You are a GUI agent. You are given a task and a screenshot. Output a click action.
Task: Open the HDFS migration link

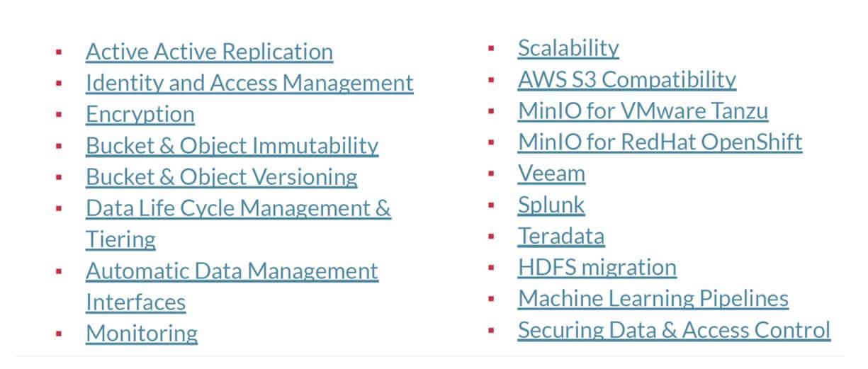[x=597, y=267]
